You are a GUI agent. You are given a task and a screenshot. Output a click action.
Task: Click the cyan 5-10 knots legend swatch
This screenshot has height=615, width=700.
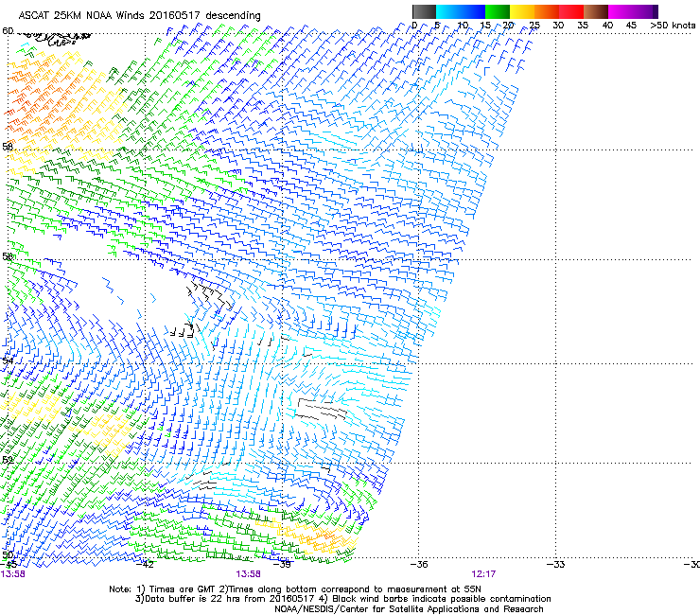click(448, 11)
